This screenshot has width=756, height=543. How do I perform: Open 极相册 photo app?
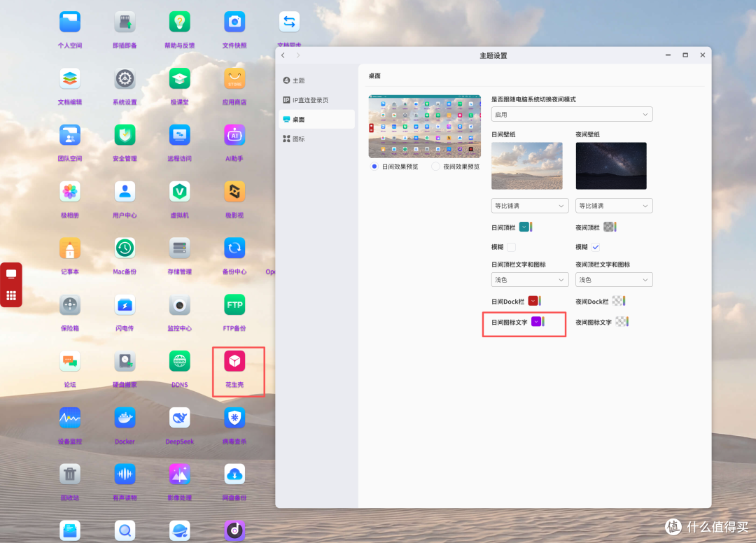click(70, 192)
